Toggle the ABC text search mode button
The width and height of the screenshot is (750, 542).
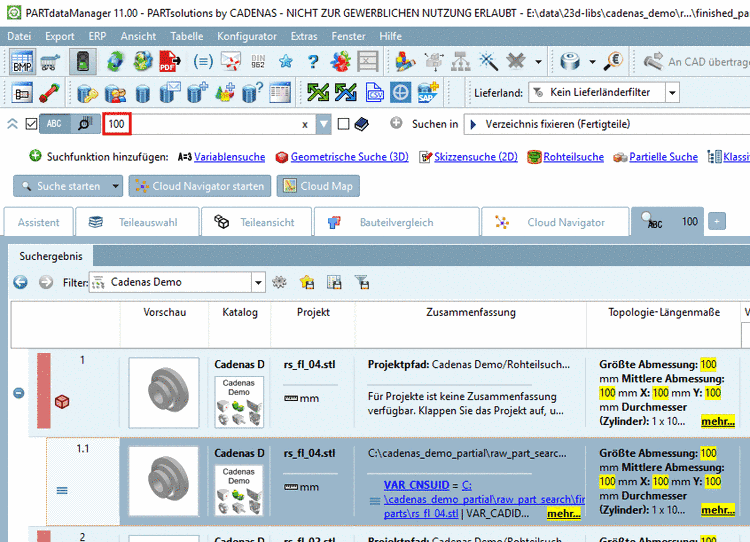click(54, 124)
